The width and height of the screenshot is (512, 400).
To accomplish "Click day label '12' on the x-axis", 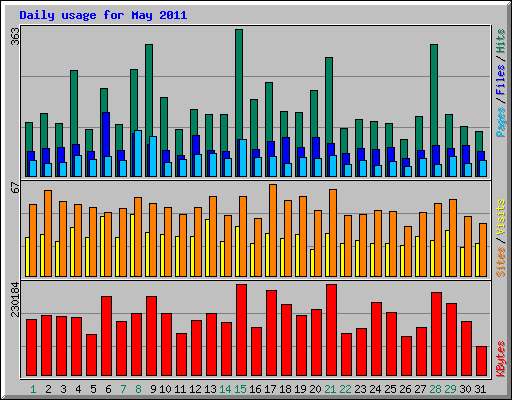I will click(x=195, y=389).
